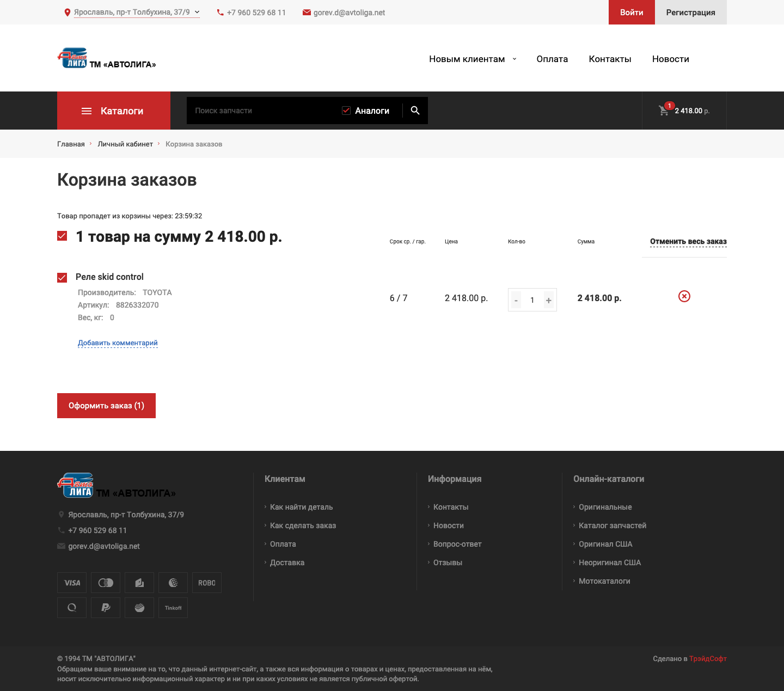Uncheck the Реле skid control item checkbox

coord(62,277)
